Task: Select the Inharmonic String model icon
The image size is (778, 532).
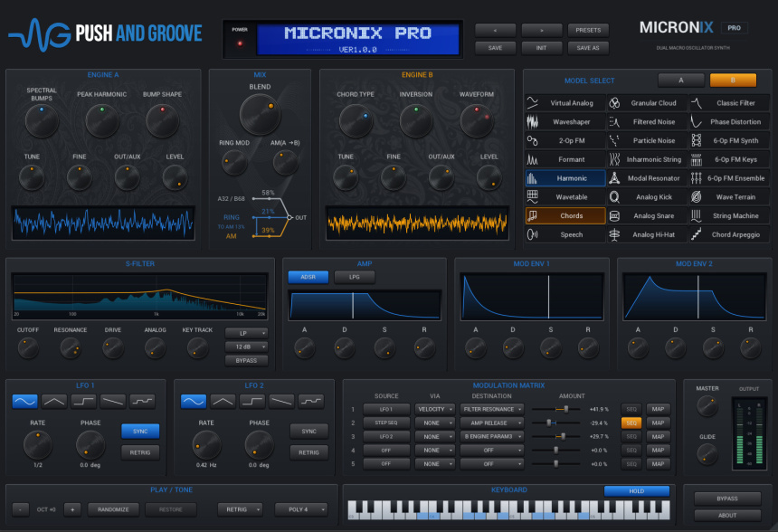Action: [x=614, y=159]
